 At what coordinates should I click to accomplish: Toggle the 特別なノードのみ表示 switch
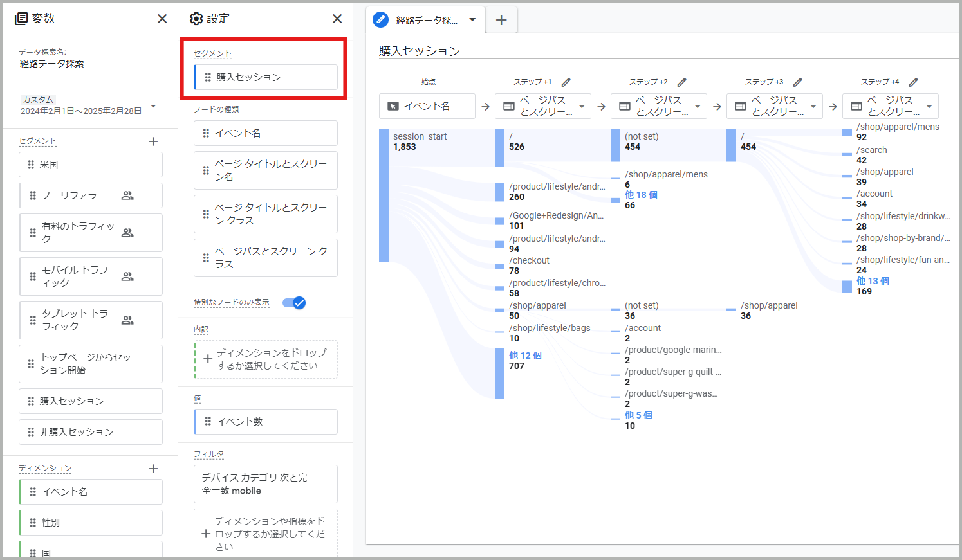pos(294,303)
